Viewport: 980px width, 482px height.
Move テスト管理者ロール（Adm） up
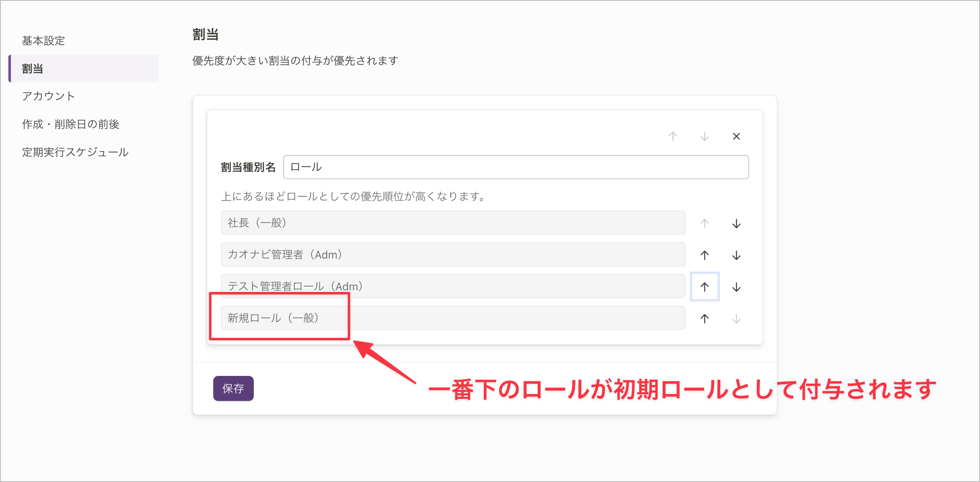point(704,287)
